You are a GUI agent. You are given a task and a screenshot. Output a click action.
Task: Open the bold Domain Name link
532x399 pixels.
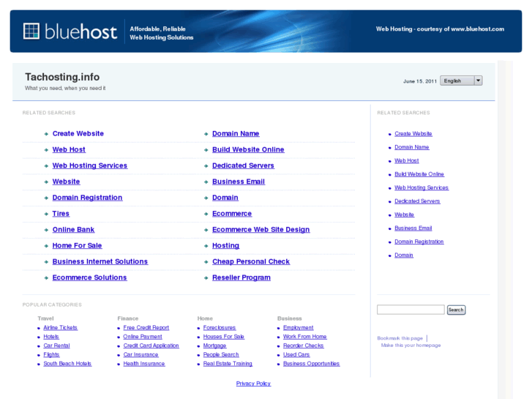click(x=236, y=133)
